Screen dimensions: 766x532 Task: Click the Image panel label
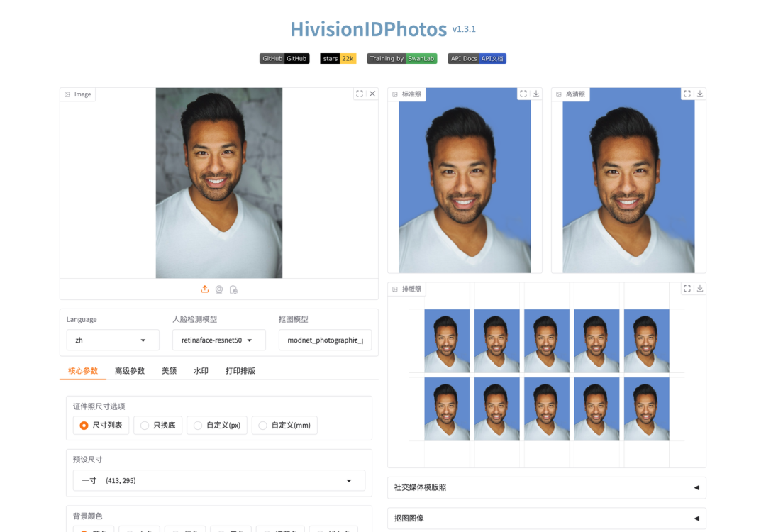click(78, 94)
